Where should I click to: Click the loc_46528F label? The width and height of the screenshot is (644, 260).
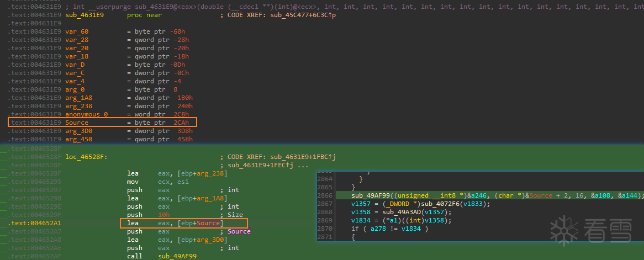86,156
